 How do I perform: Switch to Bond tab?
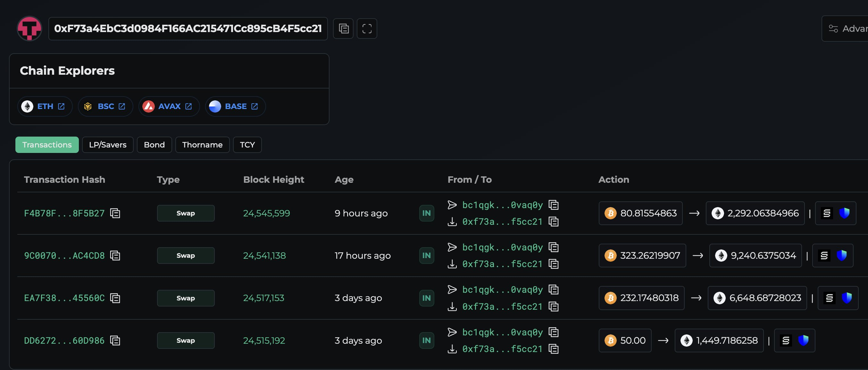(154, 145)
